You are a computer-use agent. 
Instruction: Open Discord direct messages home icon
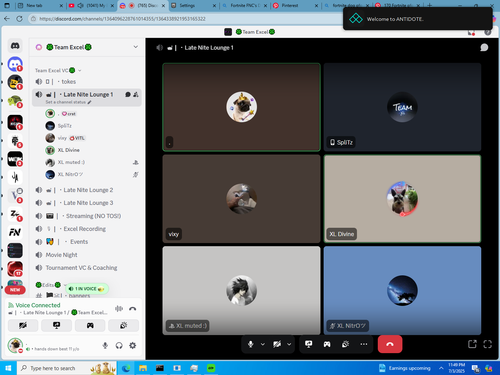pos(15,46)
